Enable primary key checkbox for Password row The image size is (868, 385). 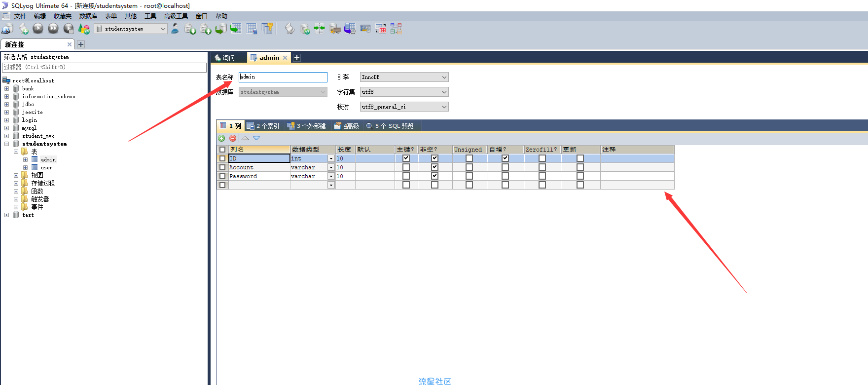[406, 176]
